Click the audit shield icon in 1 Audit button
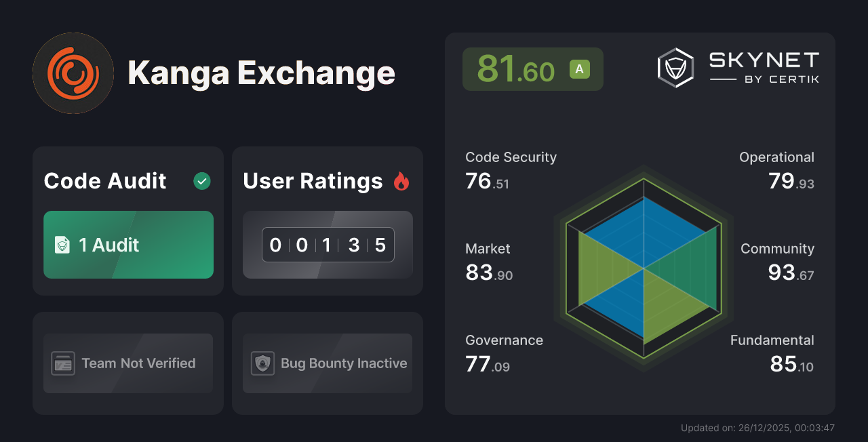The image size is (868, 442). point(62,245)
